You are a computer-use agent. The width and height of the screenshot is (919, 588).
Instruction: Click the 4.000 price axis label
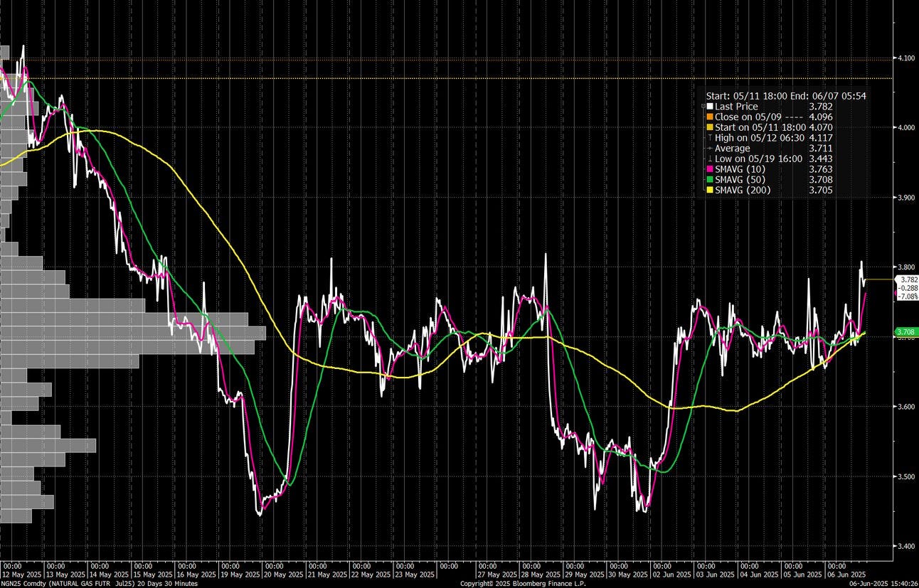coord(906,128)
